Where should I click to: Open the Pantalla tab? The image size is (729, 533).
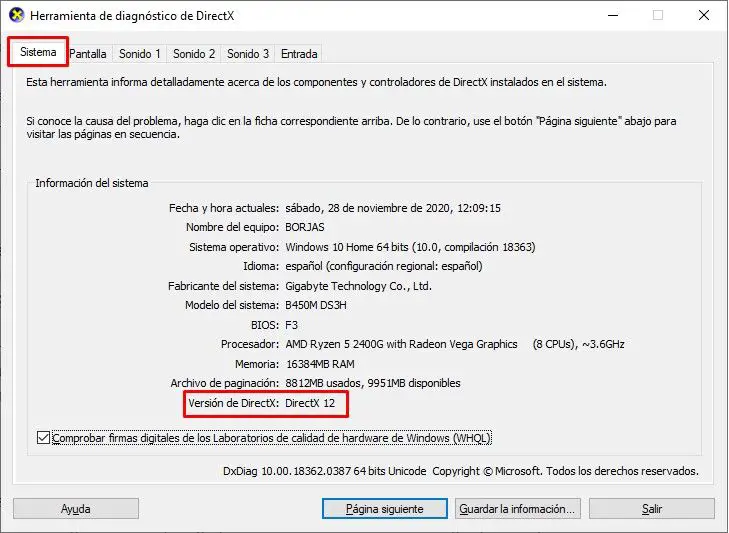(88, 54)
